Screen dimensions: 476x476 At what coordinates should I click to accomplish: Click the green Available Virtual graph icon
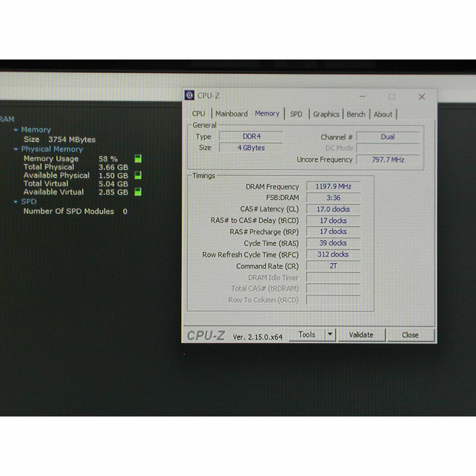[x=138, y=192]
